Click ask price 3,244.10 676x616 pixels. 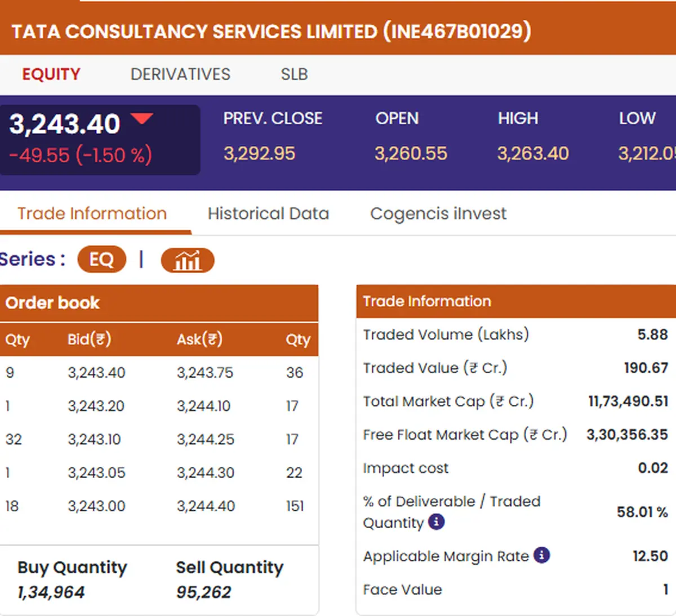pos(204,406)
